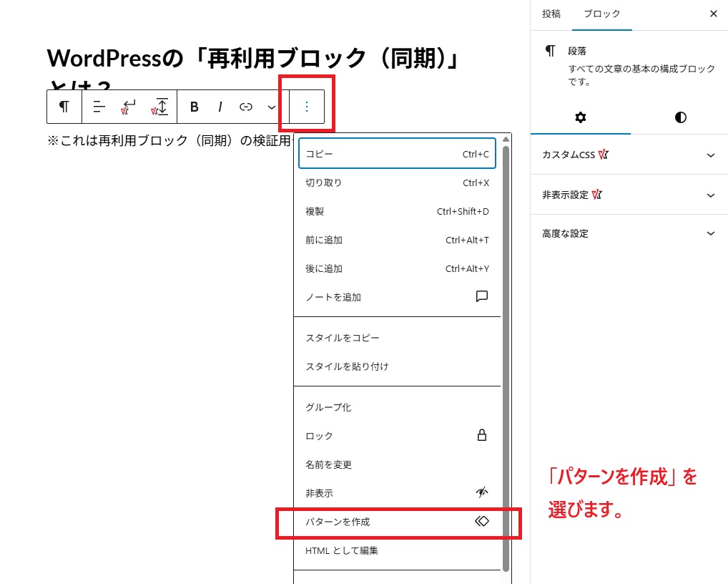The height and width of the screenshot is (584, 728).
Task: Toggle bold formatting on the text
Action: (193, 107)
